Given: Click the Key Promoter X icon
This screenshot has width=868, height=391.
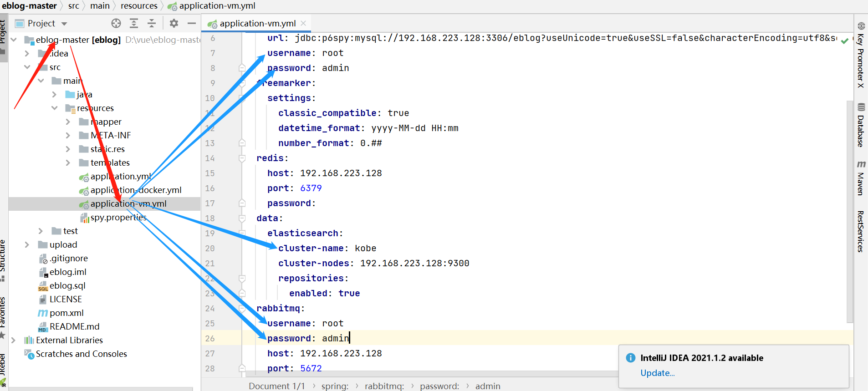Looking at the screenshot, I should tap(861, 26).
